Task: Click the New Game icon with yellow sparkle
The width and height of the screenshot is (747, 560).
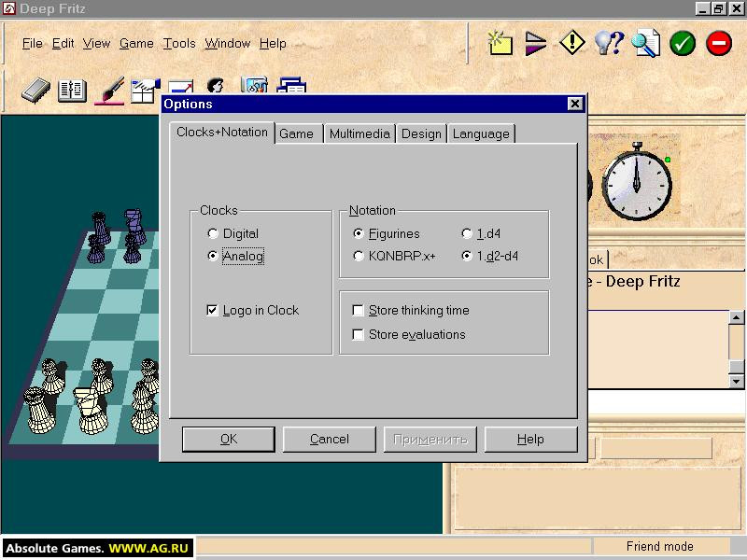Action: (500, 43)
